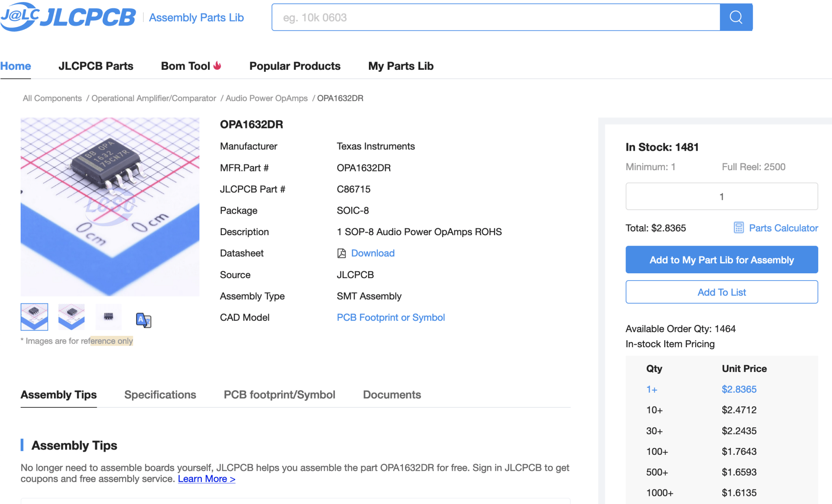Click the OPA1632DR product title
The height and width of the screenshot is (504, 832).
[251, 124]
